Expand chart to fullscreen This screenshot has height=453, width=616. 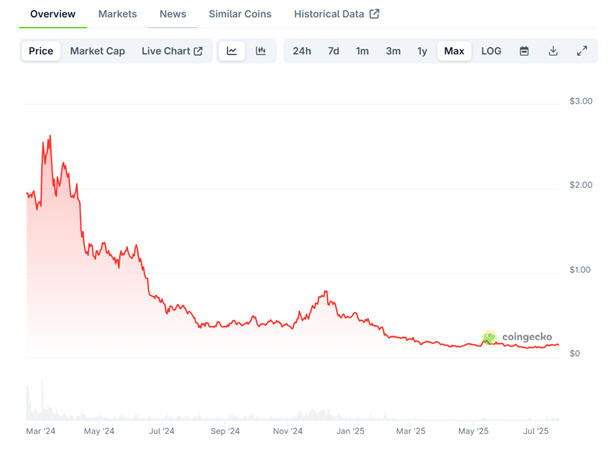tap(582, 51)
